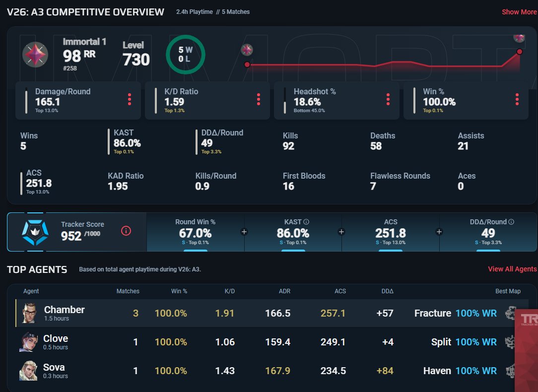Click the Tracker Score pentagon logo
The image size is (538, 392).
click(35, 232)
